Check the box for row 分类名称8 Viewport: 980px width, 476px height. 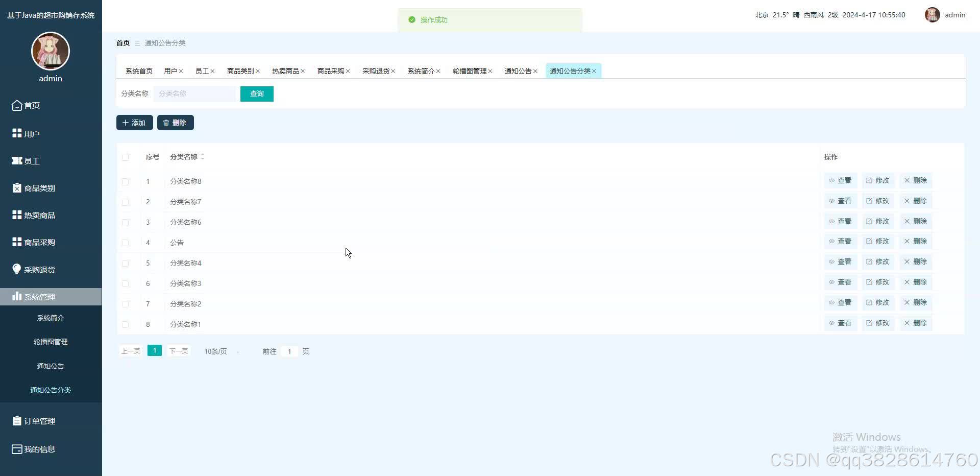tap(125, 182)
